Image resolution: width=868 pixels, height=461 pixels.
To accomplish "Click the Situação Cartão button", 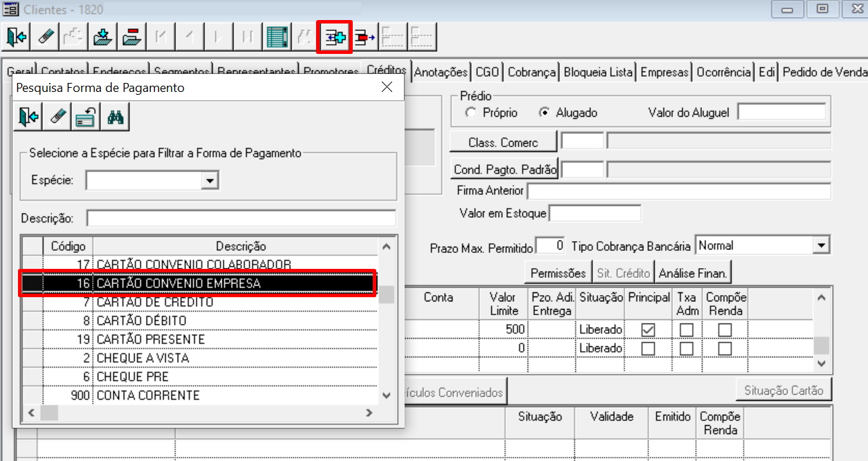I will coord(784,391).
